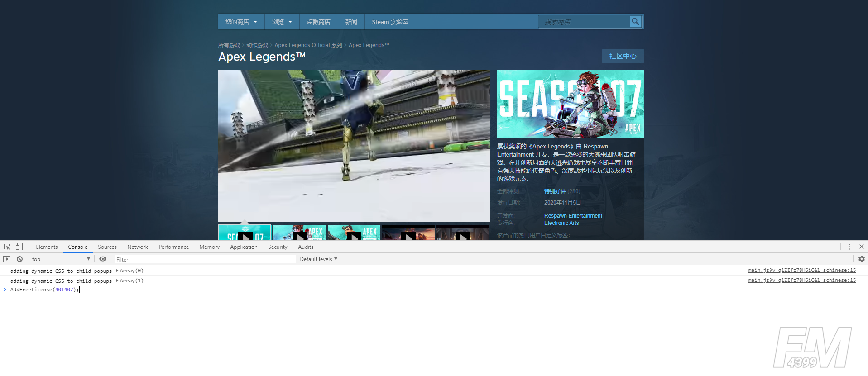The height and width of the screenshot is (376, 868).
Task: Switch to the Application tab
Action: coord(244,247)
